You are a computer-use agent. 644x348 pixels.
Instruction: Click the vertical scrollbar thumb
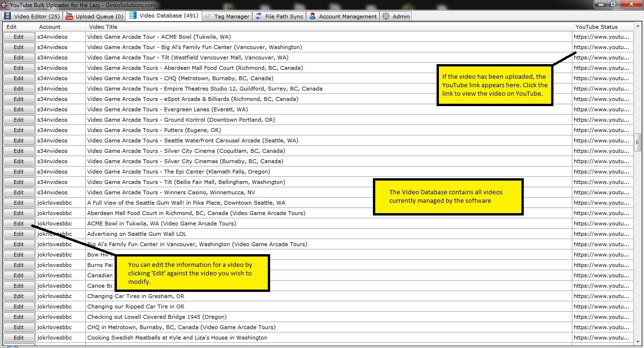pos(638,142)
